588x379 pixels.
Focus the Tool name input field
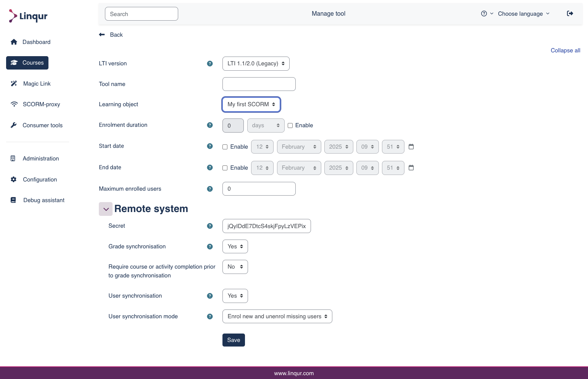pyautogui.click(x=259, y=84)
